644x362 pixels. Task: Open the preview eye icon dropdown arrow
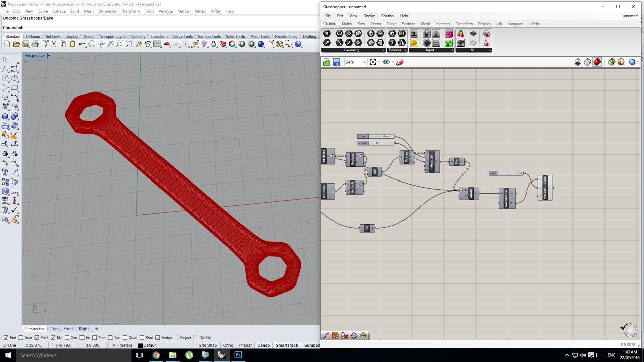[393, 62]
